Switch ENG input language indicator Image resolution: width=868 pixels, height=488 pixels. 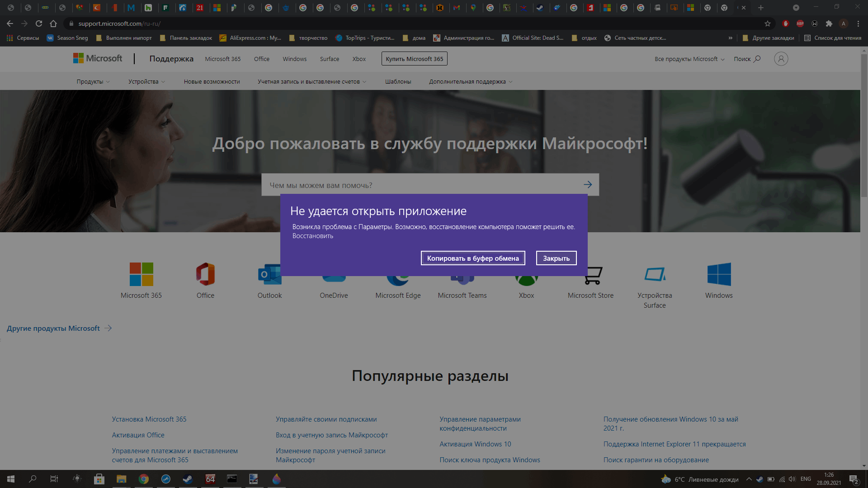pyautogui.click(x=806, y=479)
